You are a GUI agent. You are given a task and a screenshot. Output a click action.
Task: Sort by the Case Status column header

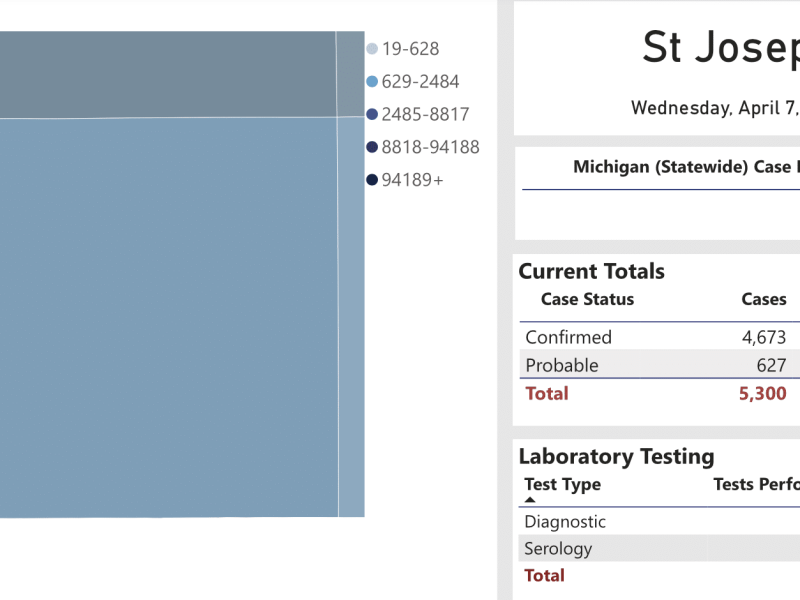point(587,299)
